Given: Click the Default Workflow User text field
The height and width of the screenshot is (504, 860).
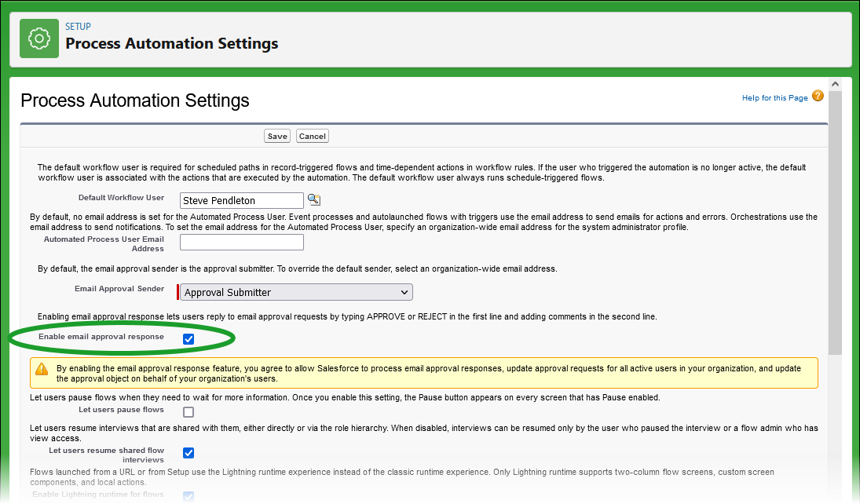Looking at the screenshot, I should pyautogui.click(x=241, y=201).
